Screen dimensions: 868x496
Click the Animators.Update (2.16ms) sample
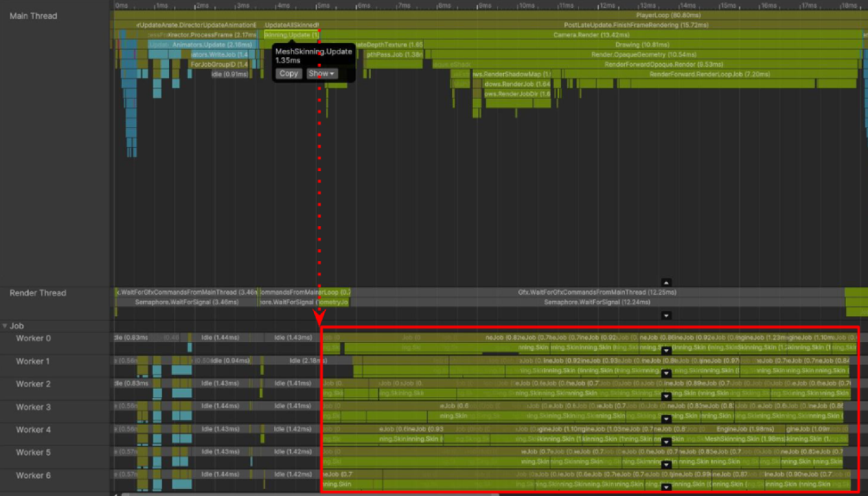[x=201, y=45]
